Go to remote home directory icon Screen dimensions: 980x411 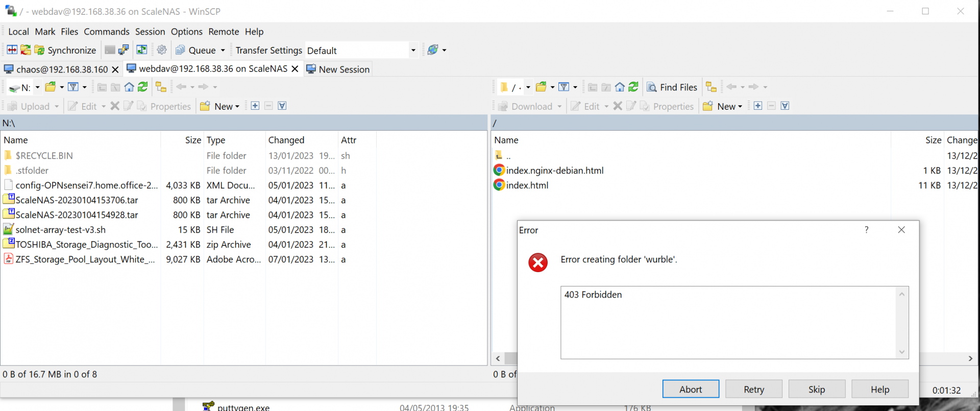(620, 87)
